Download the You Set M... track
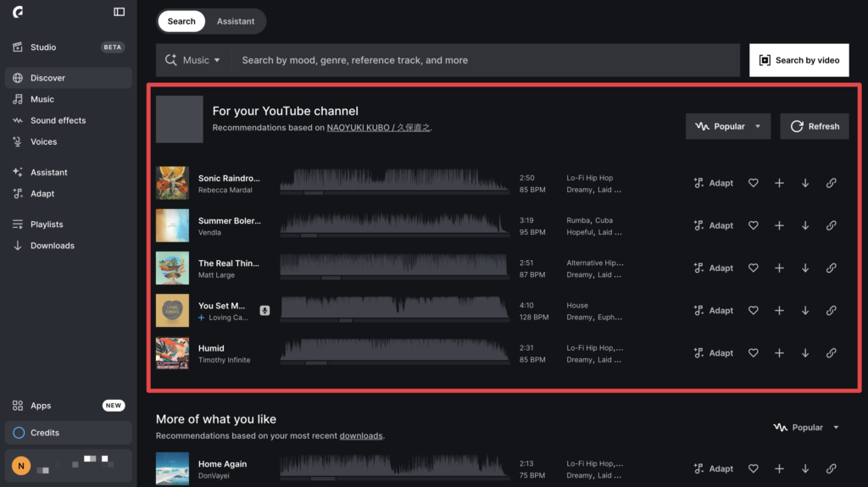The image size is (868, 487). click(x=805, y=311)
